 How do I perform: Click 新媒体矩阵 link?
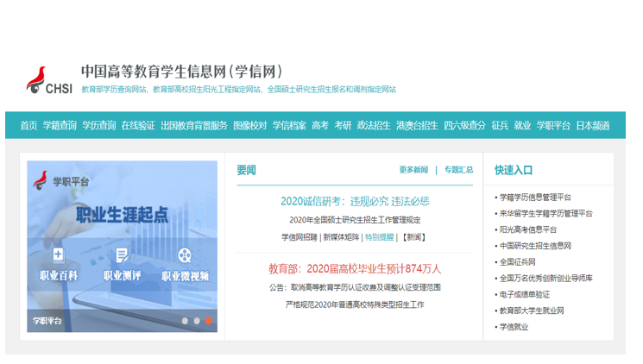(341, 237)
